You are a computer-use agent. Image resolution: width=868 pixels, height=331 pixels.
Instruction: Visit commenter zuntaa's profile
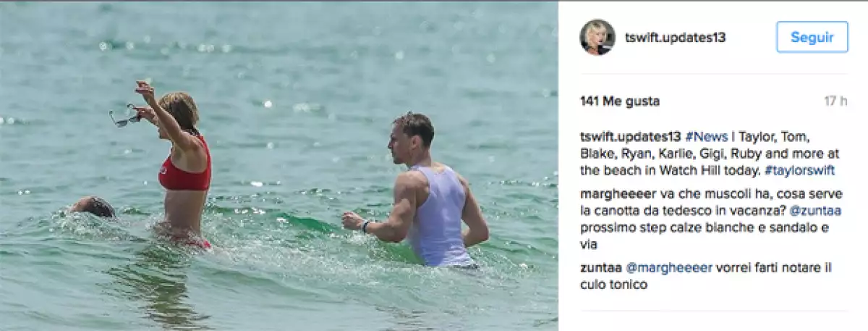pyautogui.click(x=600, y=267)
